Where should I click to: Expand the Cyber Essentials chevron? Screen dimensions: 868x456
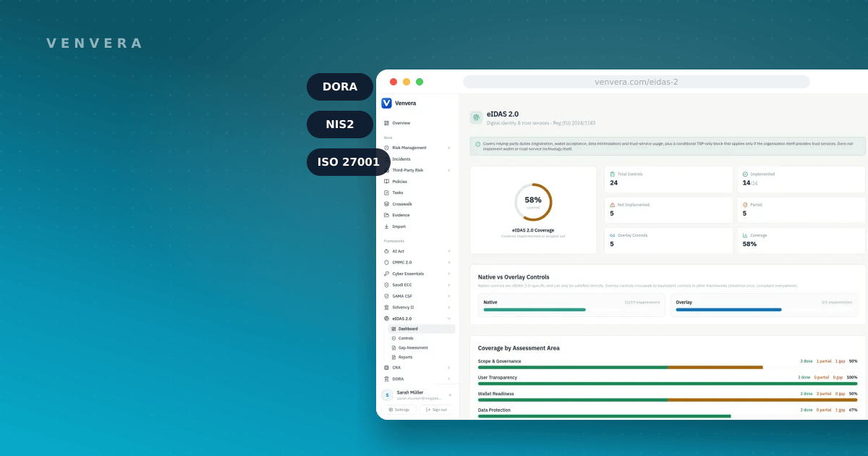coord(448,274)
